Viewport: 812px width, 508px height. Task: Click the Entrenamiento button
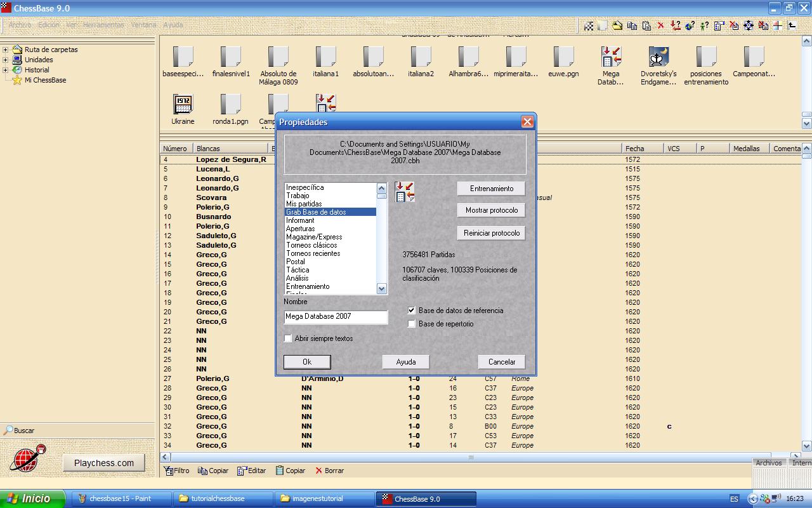coord(492,189)
